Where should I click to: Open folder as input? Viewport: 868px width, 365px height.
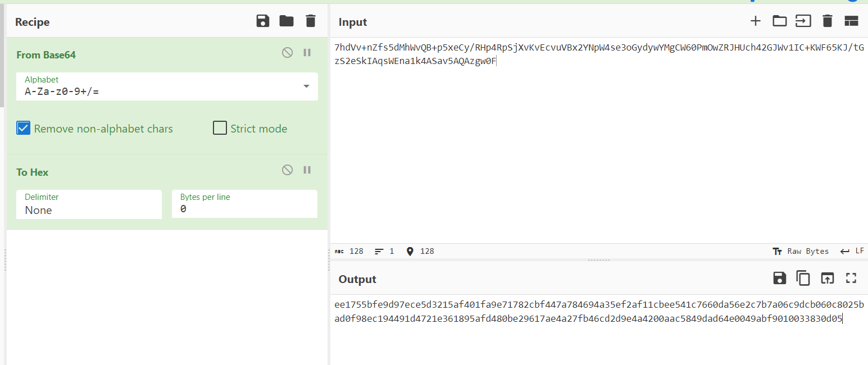coord(780,21)
